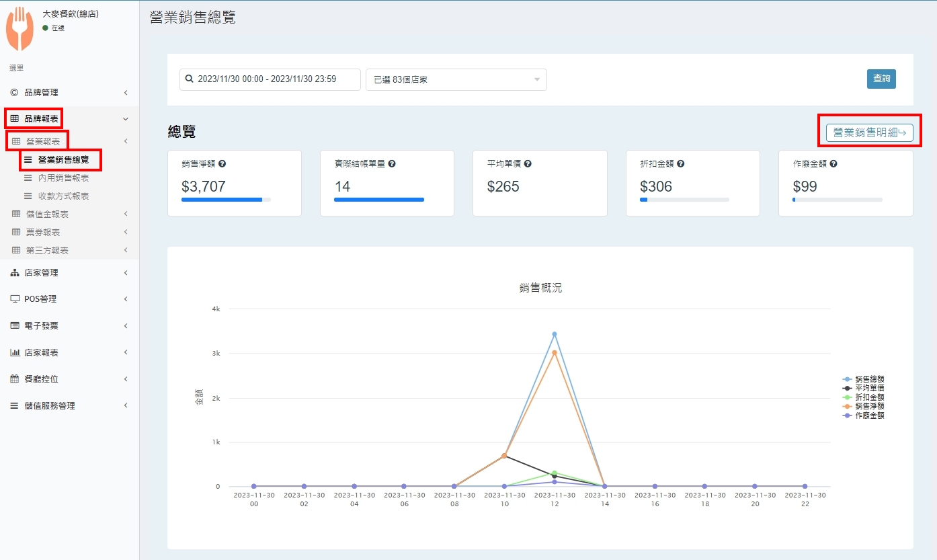Click the search icon in date range field
Screen dimensions: 937x560
coord(190,79)
